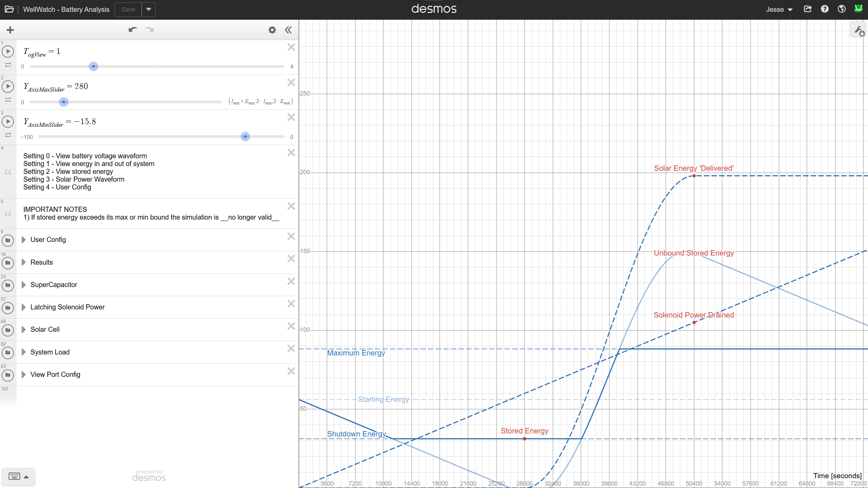Open the Jesse account menu

[779, 9]
